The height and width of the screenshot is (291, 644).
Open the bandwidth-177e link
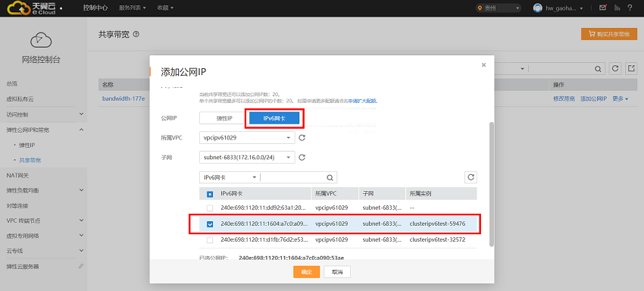[x=123, y=99]
